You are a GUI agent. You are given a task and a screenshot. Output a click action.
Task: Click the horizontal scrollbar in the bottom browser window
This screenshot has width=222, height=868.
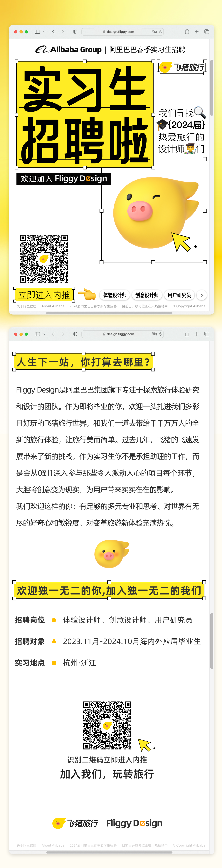109,852
